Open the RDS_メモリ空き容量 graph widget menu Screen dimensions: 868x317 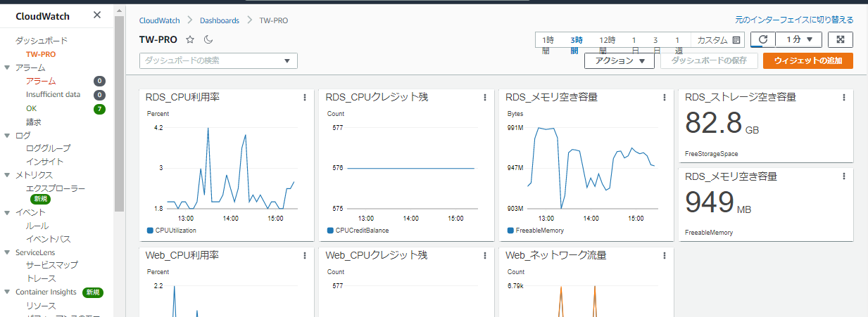[665, 97]
